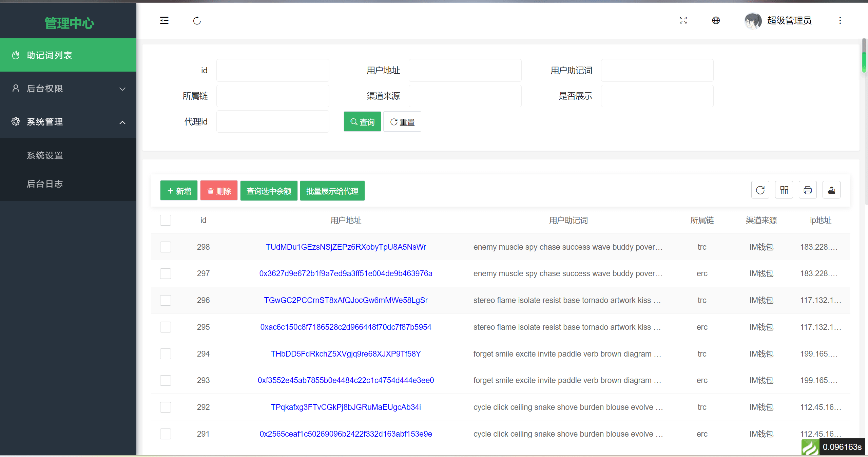
Task: Click the 批量展示给代理 batch action button
Action: pos(332,191)
